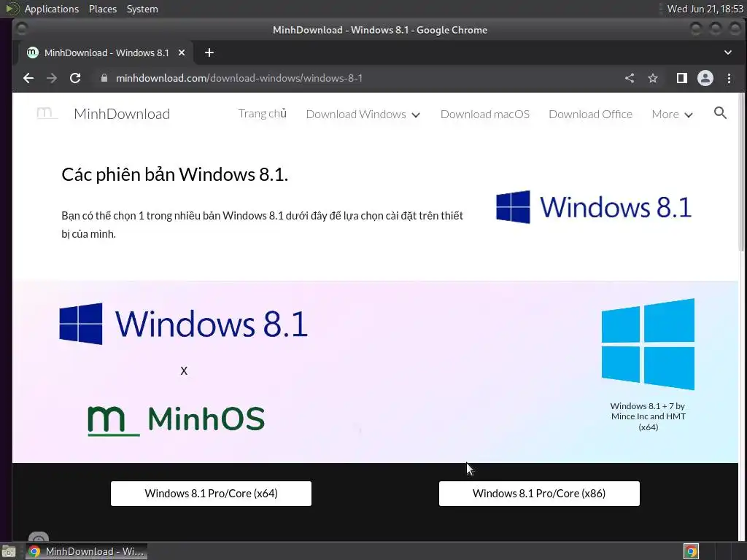Open a new tab with plus icon

209,52
